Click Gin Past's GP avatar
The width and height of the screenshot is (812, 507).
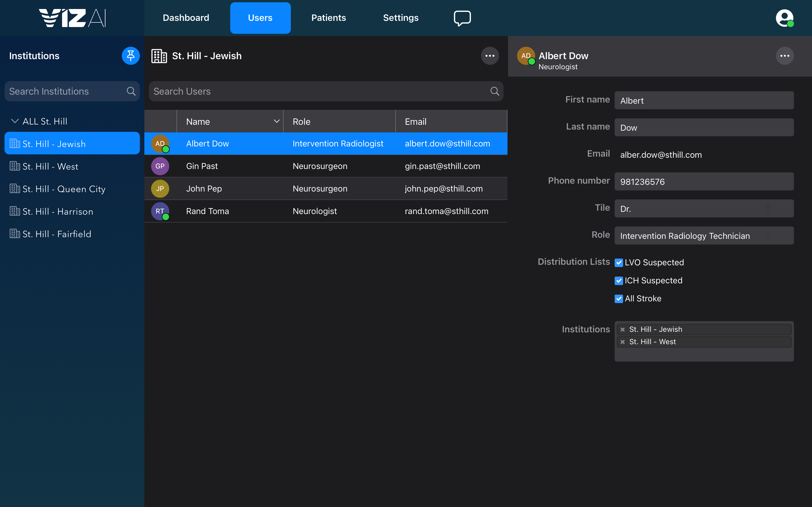pyautogui.click(x=160, y=166)
